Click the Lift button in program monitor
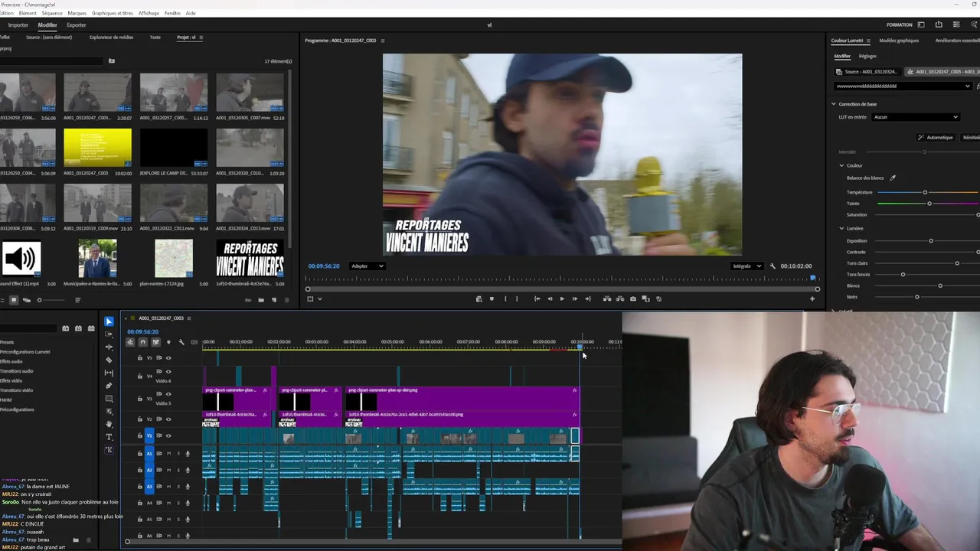Viewport: 980px width, 551px height. (607, 299)
